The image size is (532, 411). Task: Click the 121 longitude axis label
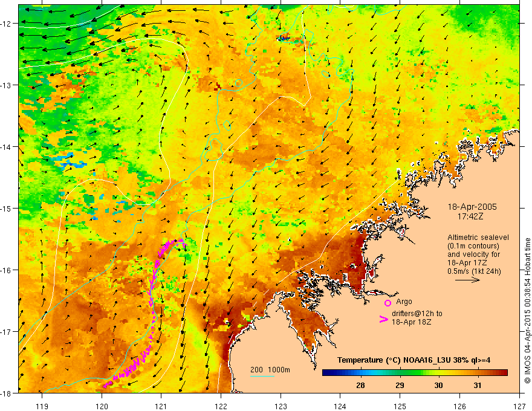[x=161, y=407]
